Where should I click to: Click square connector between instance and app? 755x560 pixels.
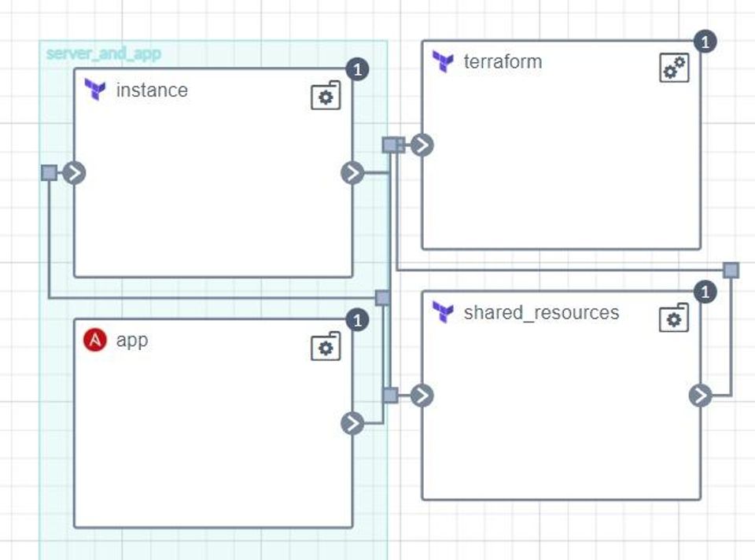coord(383,297)
